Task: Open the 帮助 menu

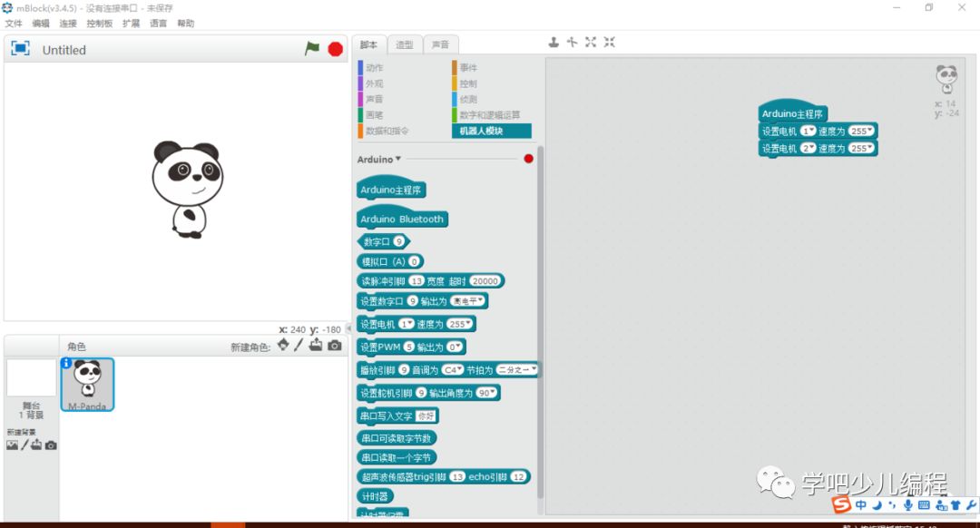Action: (x=186, y=23)
